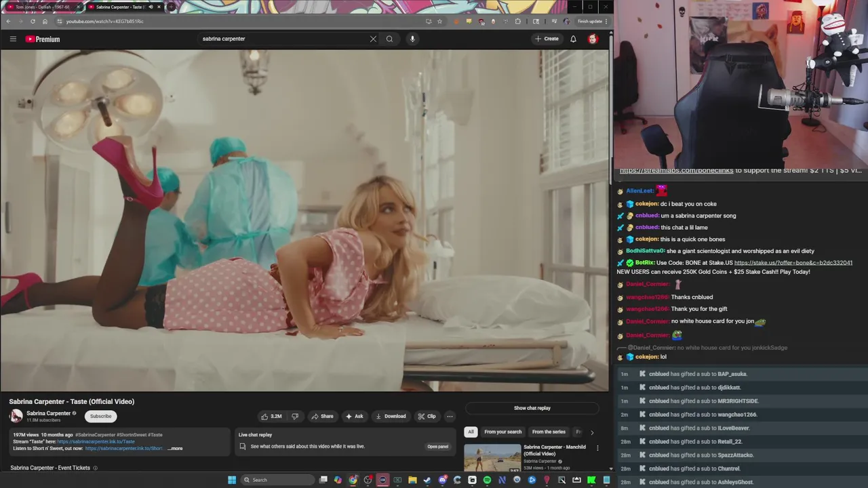Open options menu for Manchild video
The width and height of the screenshot is (868, 488).
tap(597, 448)
